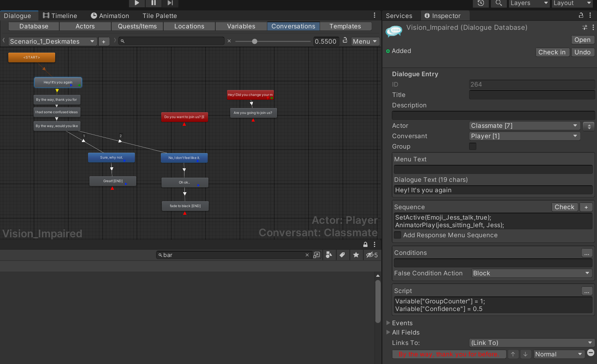Viewport: 597px width, 364px height.
Task: Open the Timeline tab
Action: coord(60,16)
